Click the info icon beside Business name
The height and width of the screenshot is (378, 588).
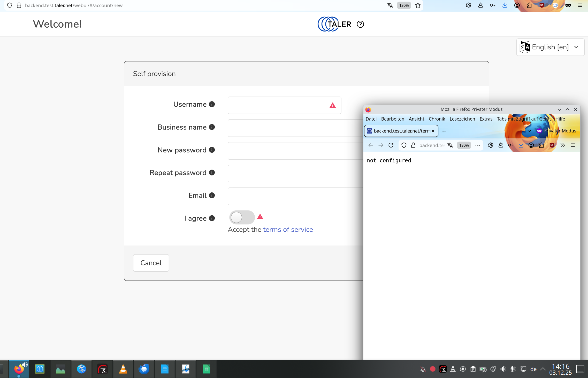pyautogui.click(x=212, y=127)
